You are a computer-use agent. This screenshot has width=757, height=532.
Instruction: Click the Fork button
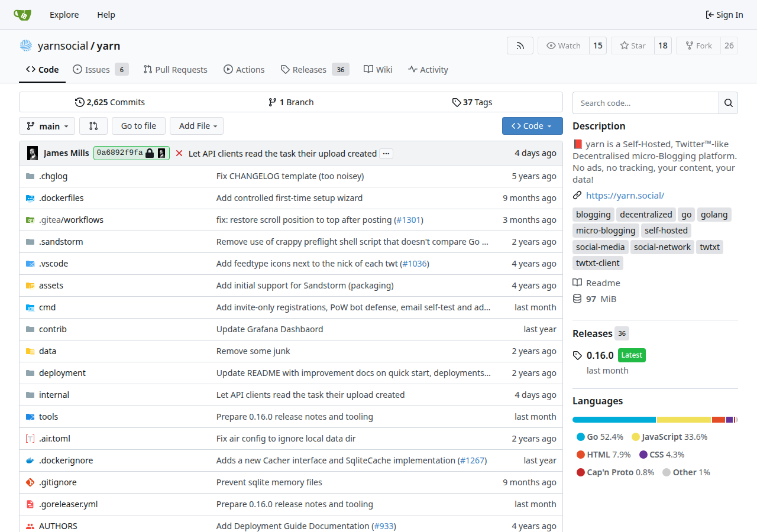(698, 46)
